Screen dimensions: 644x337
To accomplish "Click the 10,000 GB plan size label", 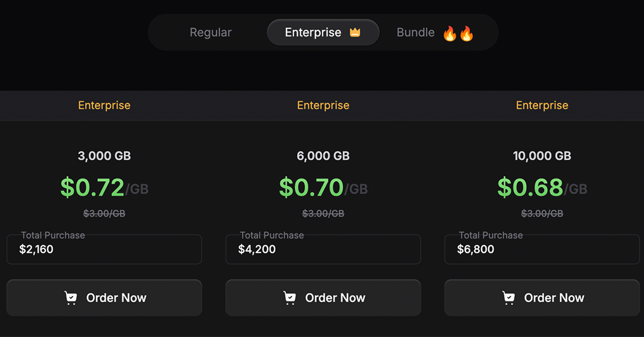I will 542,156.
